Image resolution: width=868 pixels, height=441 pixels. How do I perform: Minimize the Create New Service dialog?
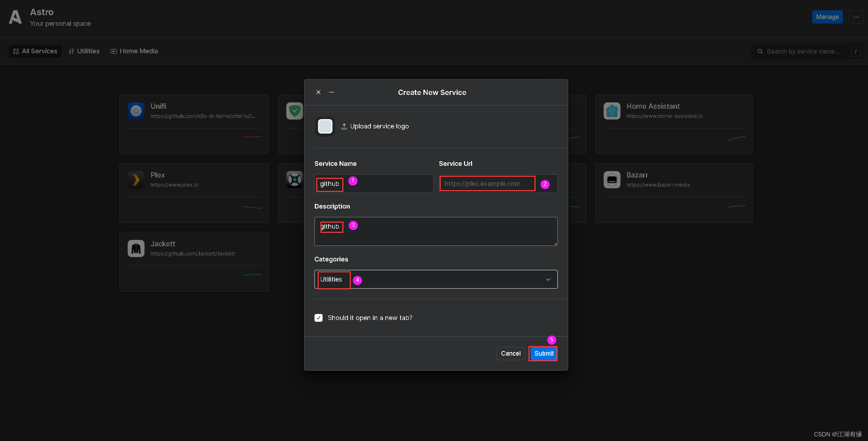331,92
